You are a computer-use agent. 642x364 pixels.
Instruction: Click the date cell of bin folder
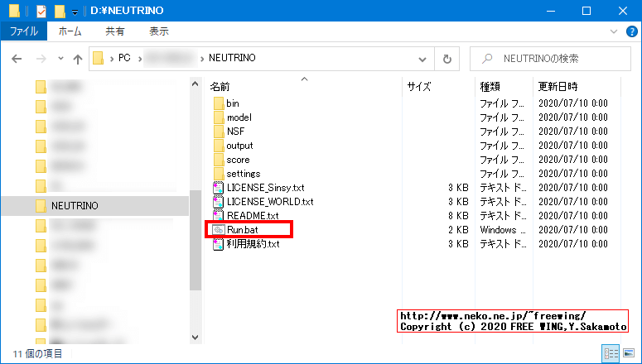[573, 103]
